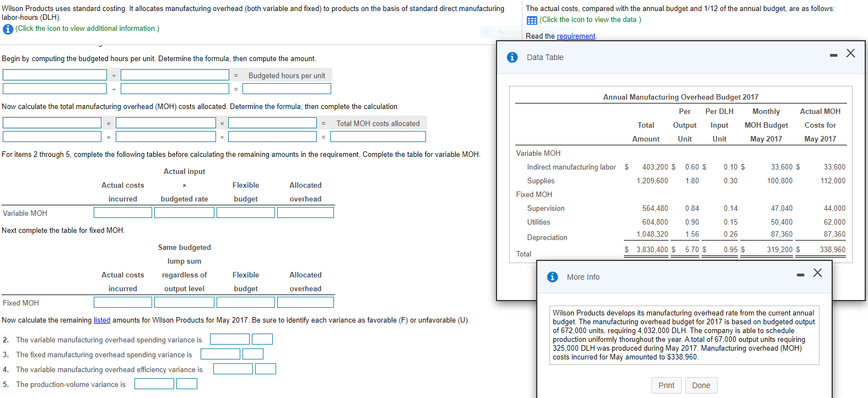Click the monthly budget total '319,200' cell
The width and height of the screenshot is (868, 398).
tap(779, 249)
